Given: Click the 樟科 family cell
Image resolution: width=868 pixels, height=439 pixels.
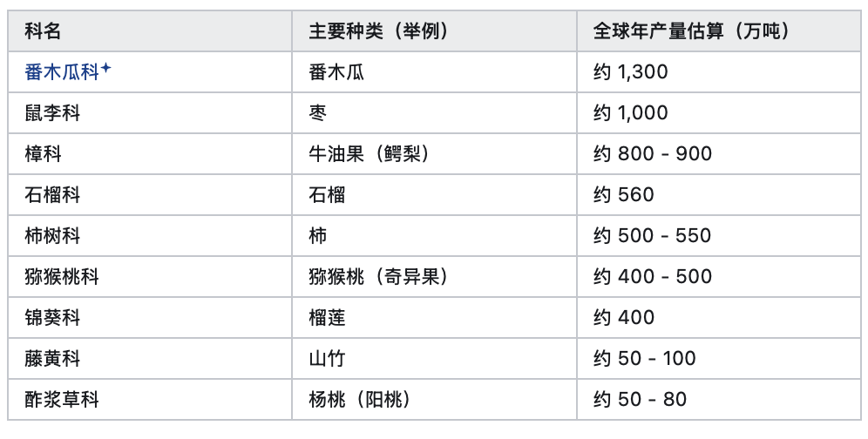Looking at the screenshot, I should (x=150, y=154).
